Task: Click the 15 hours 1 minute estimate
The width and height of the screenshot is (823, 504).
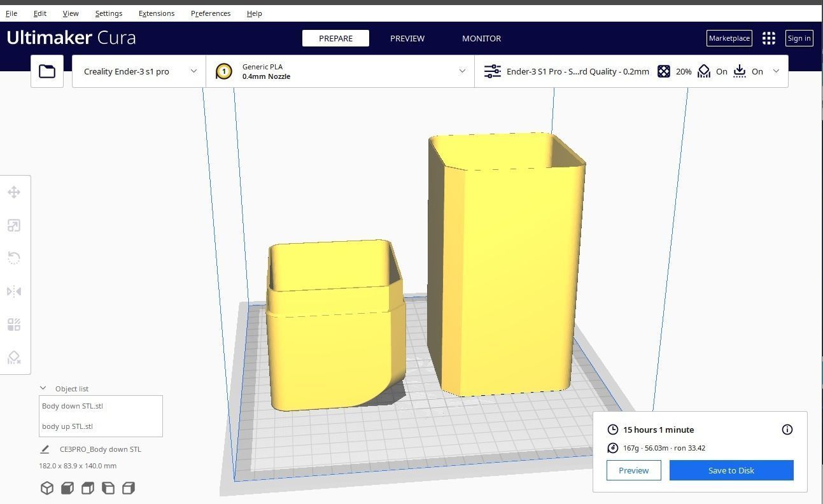Action: point(658,430)
